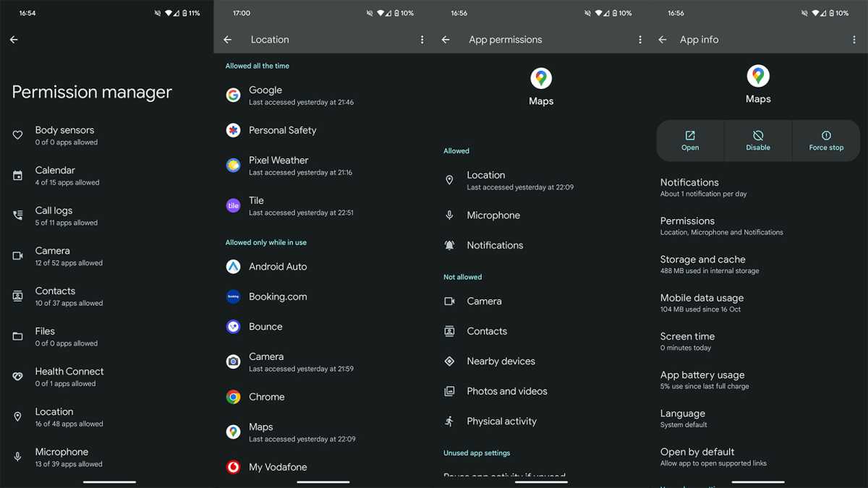This screenshot has height=488, width=868.
Task: Tap the Google app icon
Action: [233, 95]
